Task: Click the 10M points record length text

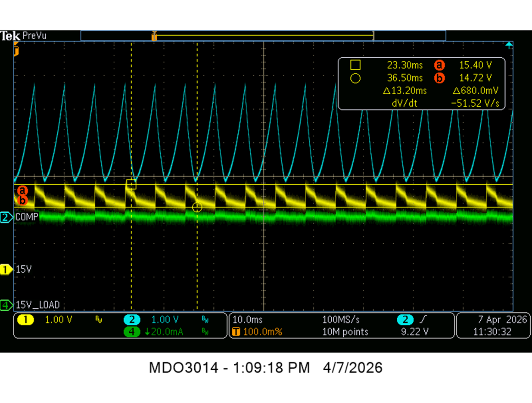Action: (x=345, y=332)
